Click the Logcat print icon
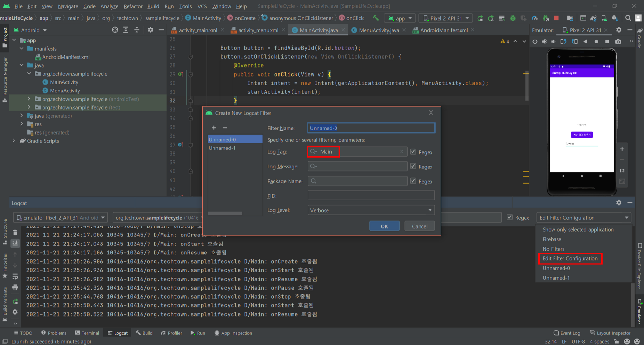Screen dimensions: 644x345 click(x=15, y=287)
